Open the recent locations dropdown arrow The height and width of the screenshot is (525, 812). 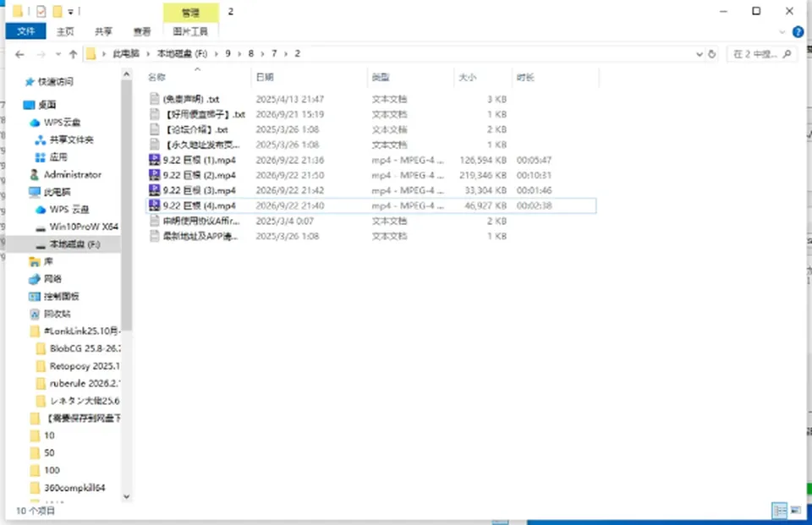58,54
